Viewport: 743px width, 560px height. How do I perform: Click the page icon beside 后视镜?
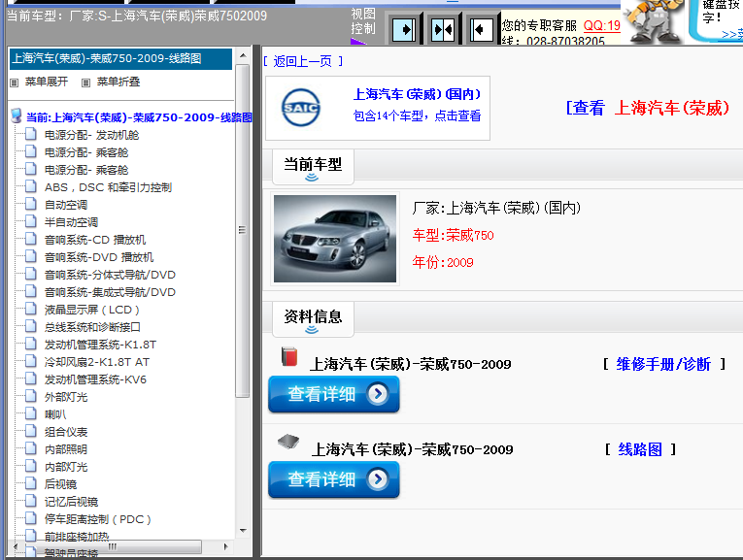(31, 483)
